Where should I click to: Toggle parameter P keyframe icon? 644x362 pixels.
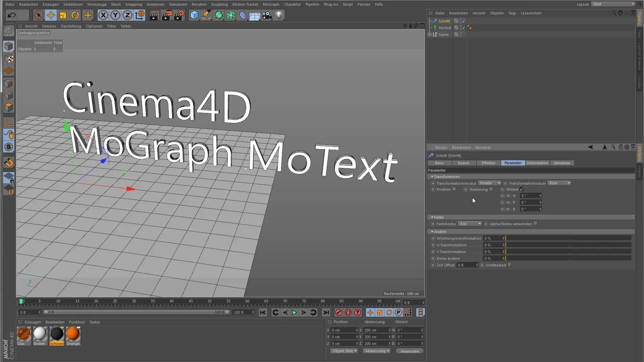point(398,312)
